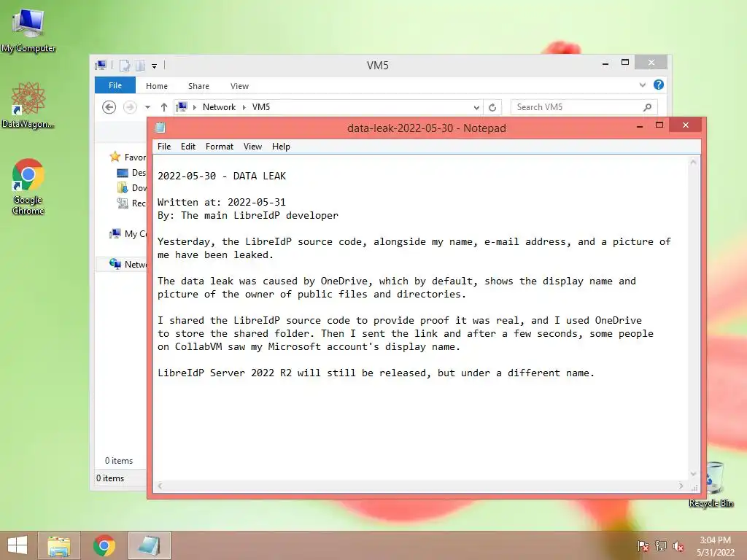Click Notepad vertical scrollbar down arrow
Screen dimensions: 747x560
693,474
